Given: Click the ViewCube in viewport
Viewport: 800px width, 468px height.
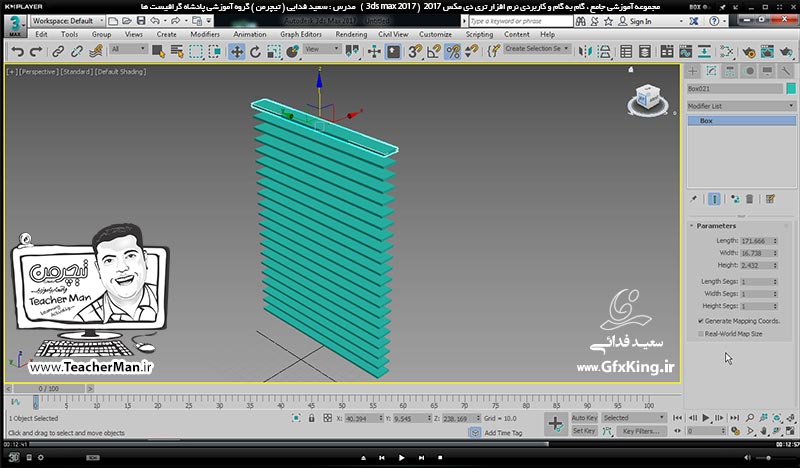Looking at the screenshot, I should click(x=648, y=99).
